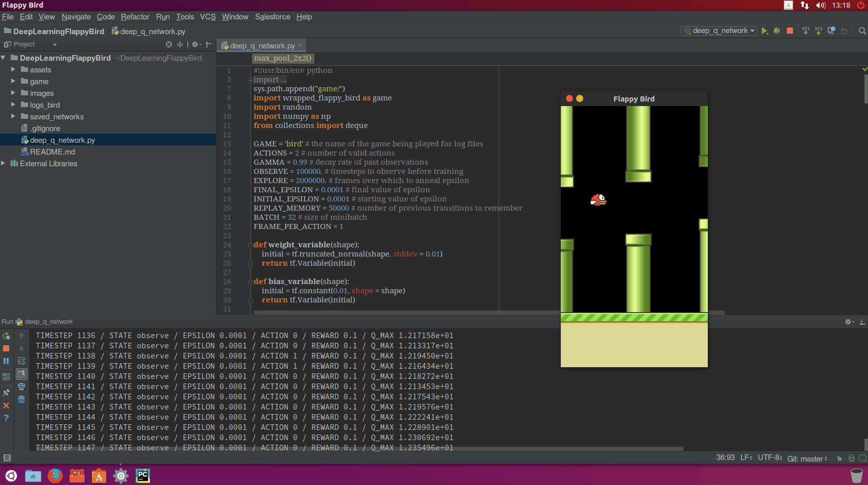Close the Run tab with red X

point(6,405)
